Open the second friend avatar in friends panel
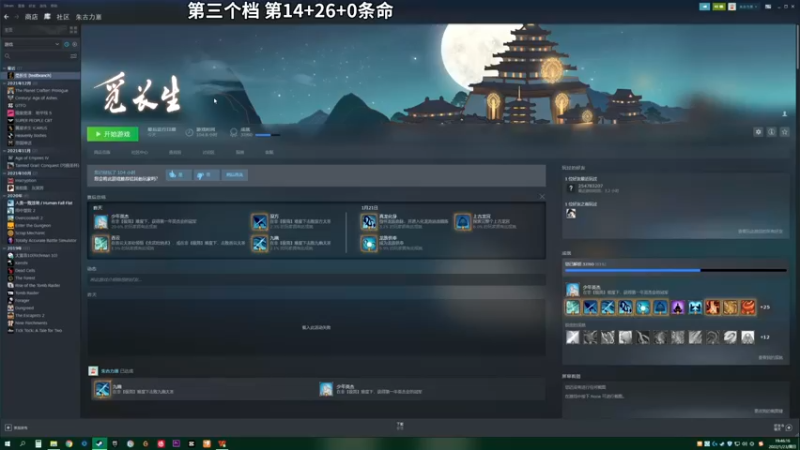This screenshot has height=450, width=800. [571, 213]
